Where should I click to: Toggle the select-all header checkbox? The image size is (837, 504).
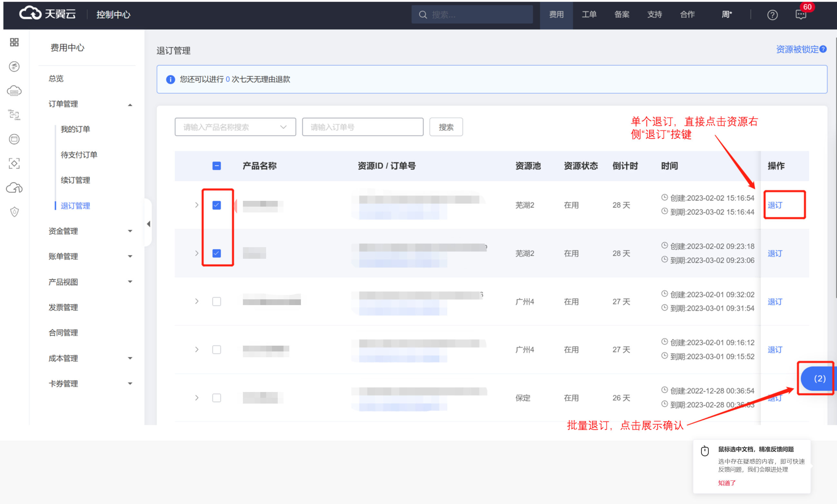click(x=216, y=166)
